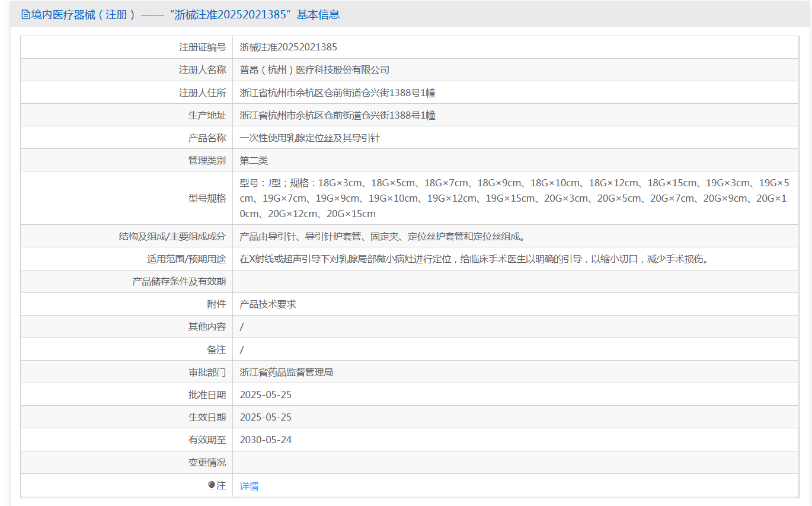
Task: Select the 第二类 value
Action: [x=254, y=160]
